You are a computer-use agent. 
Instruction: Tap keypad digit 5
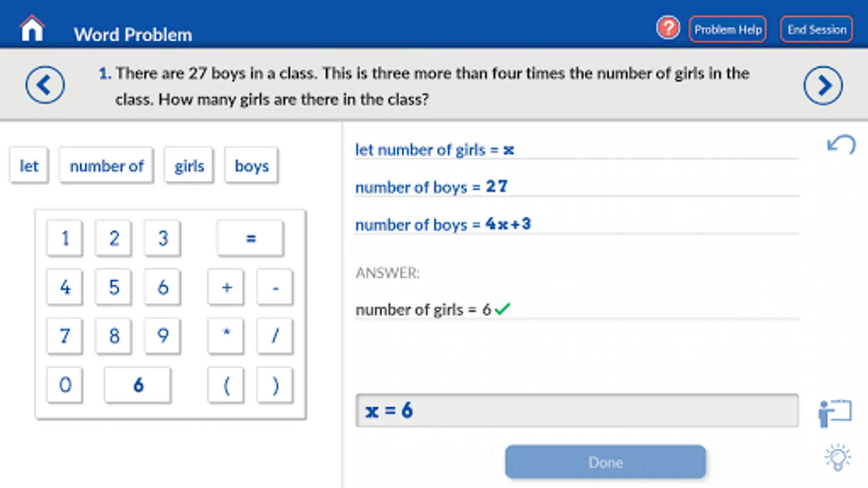click(x=113, y=287)
